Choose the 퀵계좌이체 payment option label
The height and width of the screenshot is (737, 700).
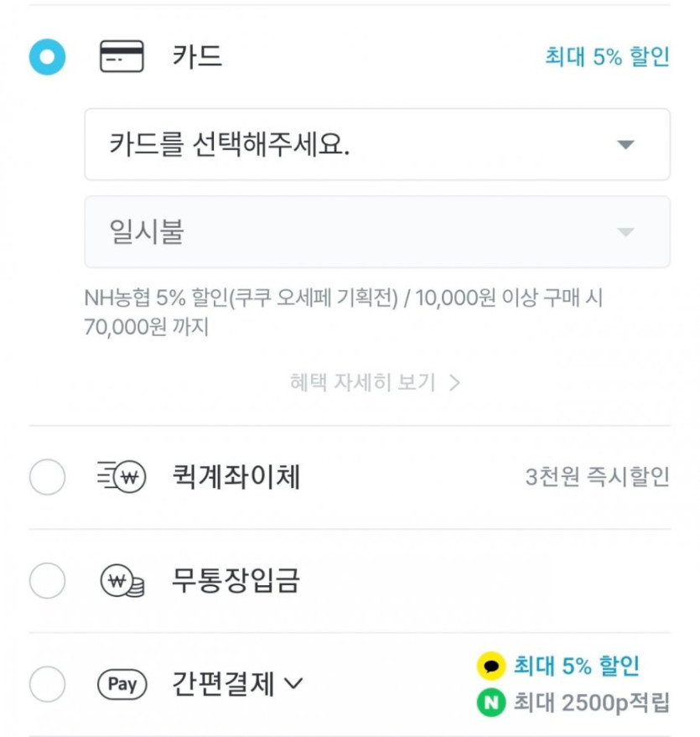click(236, 478)
